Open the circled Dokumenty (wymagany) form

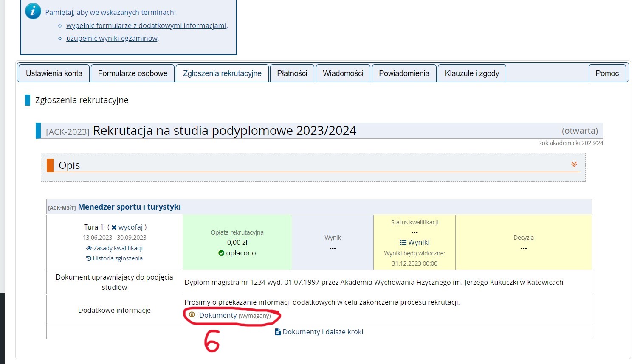219,315
